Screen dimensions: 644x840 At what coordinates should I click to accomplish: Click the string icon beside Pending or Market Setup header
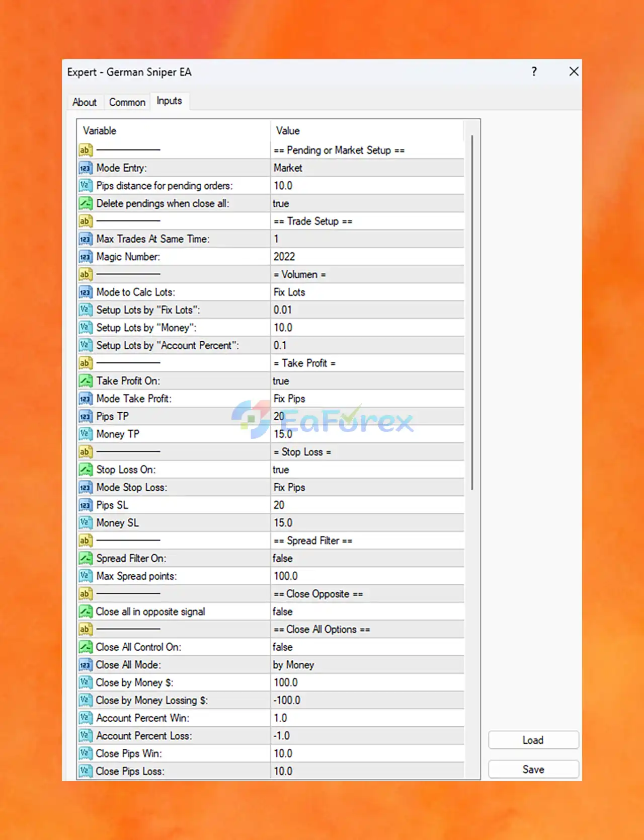tap(86, 150)
